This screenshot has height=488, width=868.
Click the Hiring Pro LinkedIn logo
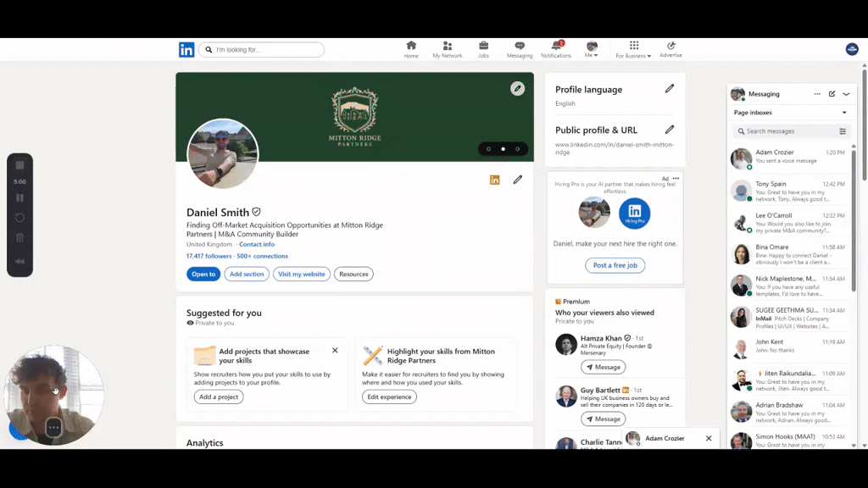634,213
